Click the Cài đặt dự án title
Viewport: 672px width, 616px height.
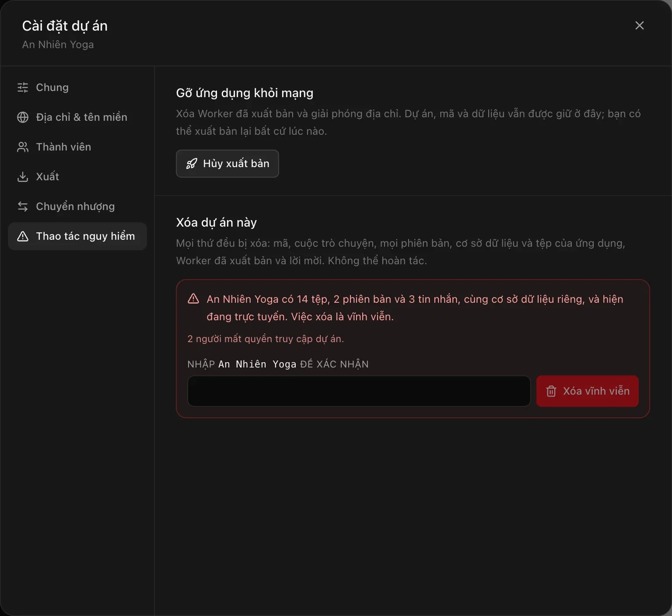click(65, 26)
